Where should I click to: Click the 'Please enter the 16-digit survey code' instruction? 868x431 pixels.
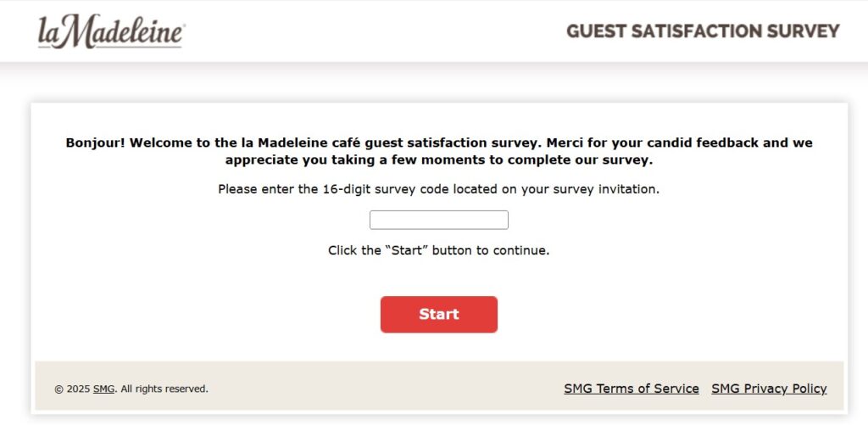[x=438, y=189]
